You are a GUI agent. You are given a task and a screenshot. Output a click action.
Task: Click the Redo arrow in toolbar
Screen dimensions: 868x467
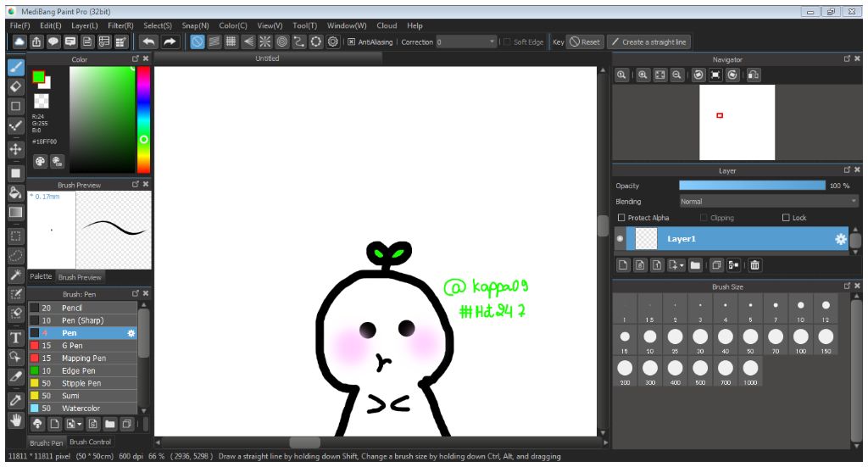[170, 42]
